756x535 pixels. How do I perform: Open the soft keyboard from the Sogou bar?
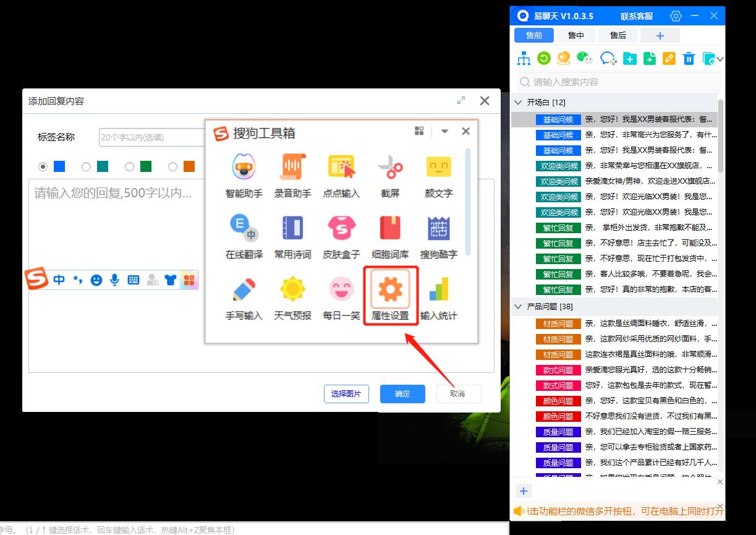pos(134,280)
